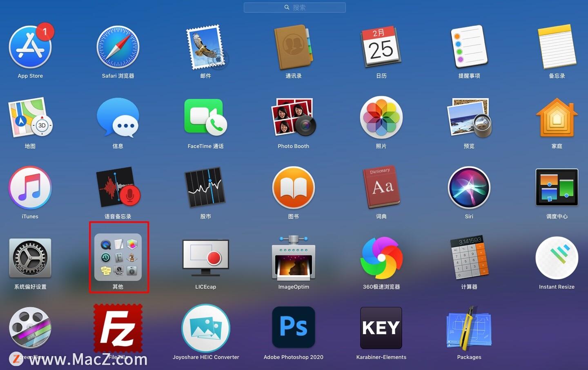Launch Instant Resize

click(x=557, y=258)
